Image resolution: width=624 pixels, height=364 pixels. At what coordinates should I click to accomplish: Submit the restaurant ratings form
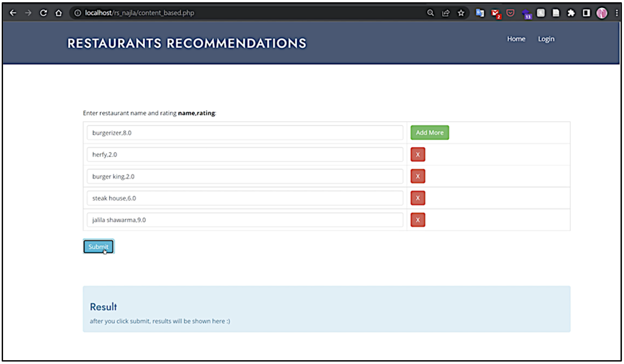click(x=98, y=247)
